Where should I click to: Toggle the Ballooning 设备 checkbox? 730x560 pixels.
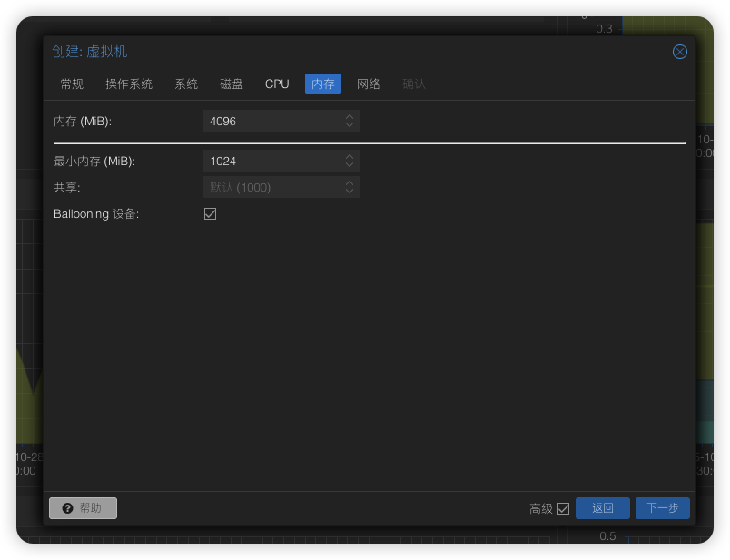tap(211, 213)
